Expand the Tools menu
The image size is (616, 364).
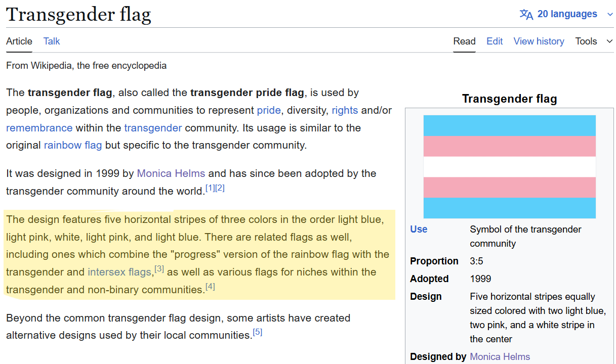click(594, 41)
